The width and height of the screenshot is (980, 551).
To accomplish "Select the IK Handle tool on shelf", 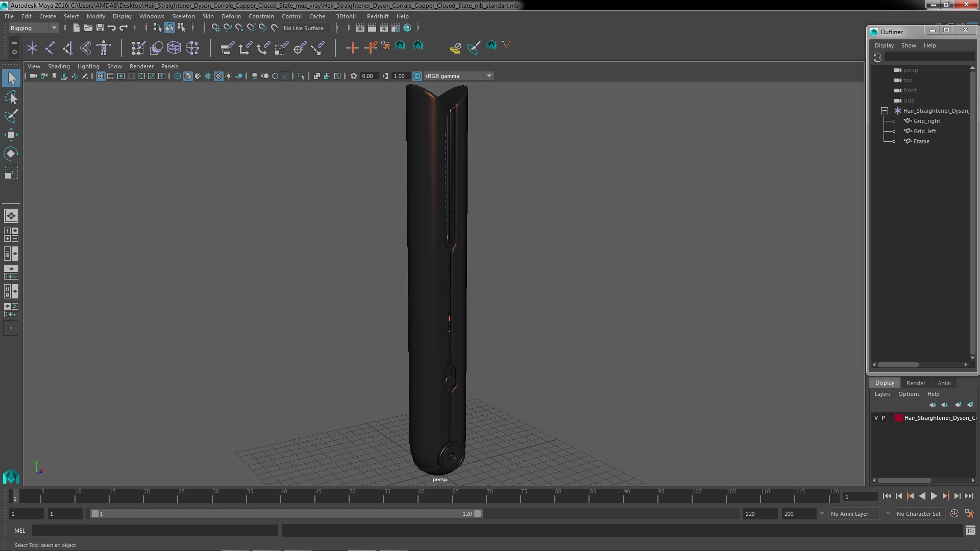I will pyautogui.click(x=67, y=48).
